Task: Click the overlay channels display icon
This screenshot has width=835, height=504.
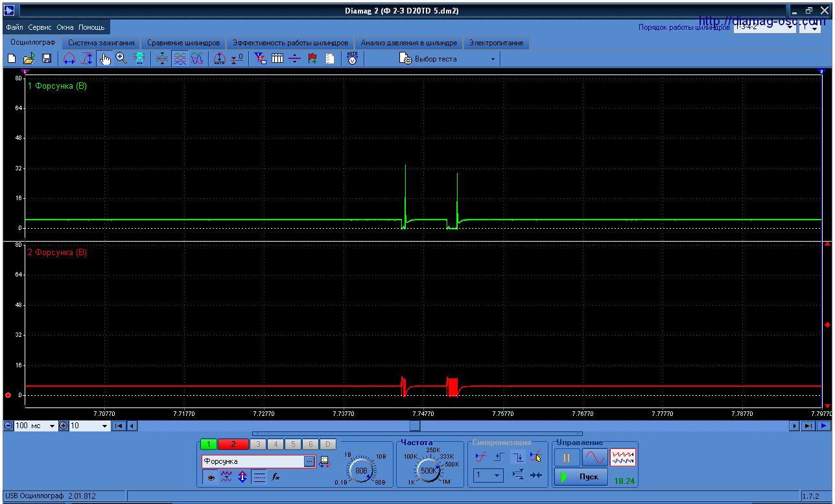Action: pos(163,59)
